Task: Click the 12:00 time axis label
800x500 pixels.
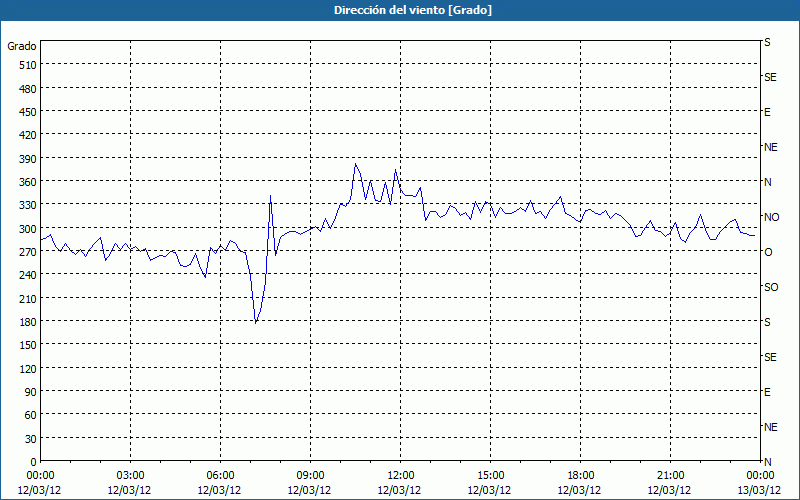Action: [401, 476]
